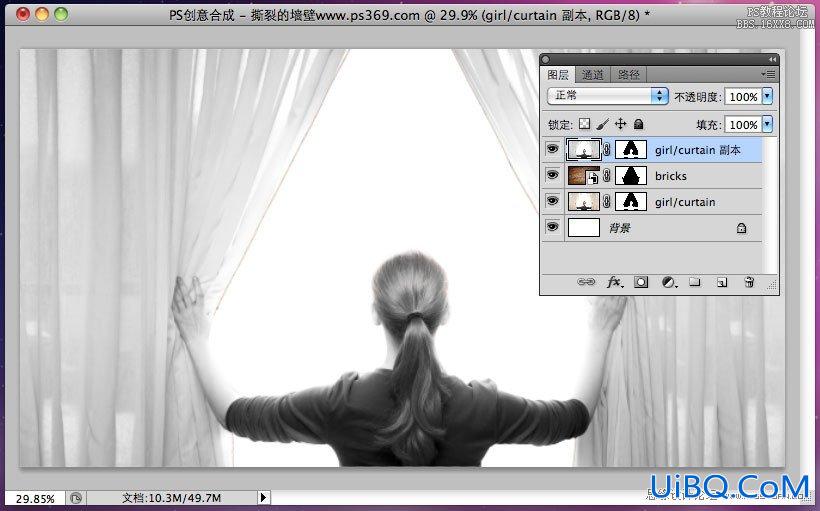
Task: Open the blend mode 正常 dropdown
Action: click(x=608, y=96)
